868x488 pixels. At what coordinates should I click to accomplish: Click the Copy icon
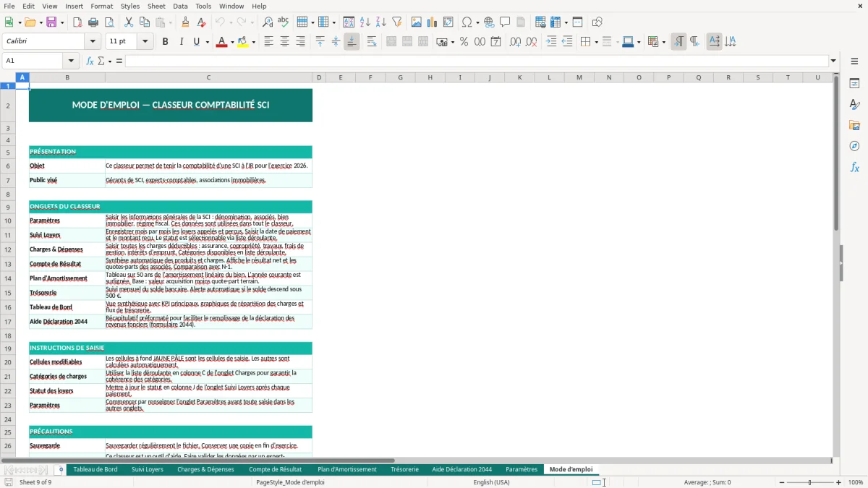coord(145,22)
